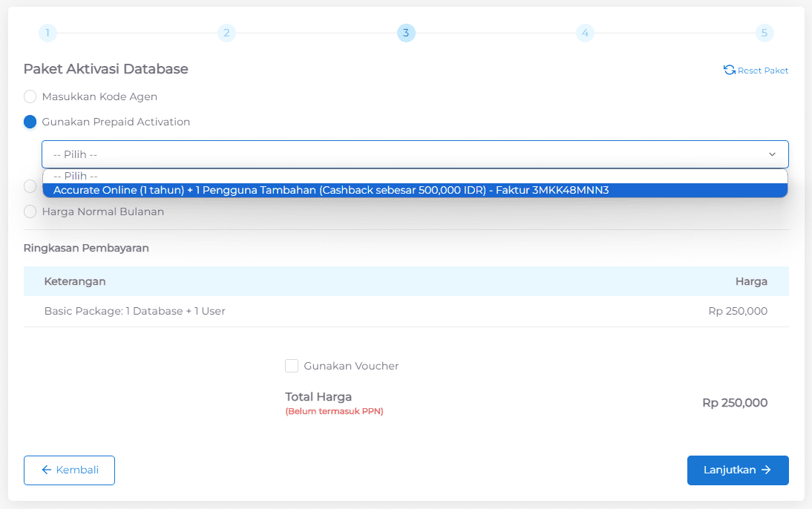Click the Reset Paket refresh icon
The height and width of the screenshot is (509, 812).
point(728,69)
